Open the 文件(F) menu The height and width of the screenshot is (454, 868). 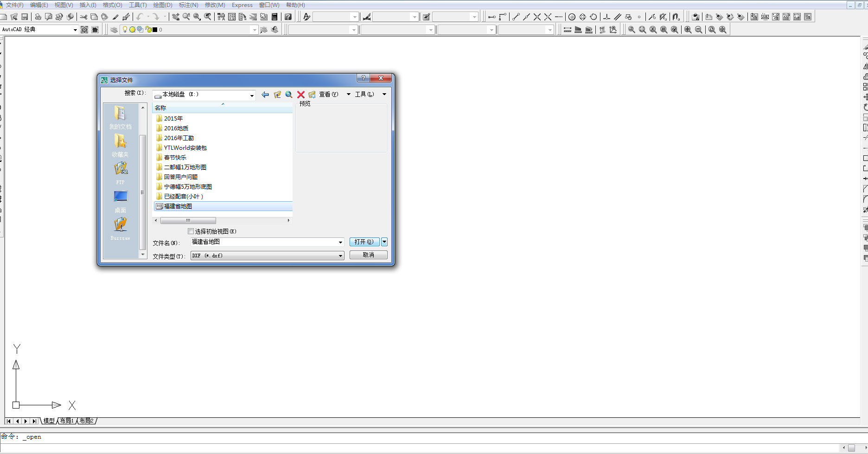[x=14, y=5]
